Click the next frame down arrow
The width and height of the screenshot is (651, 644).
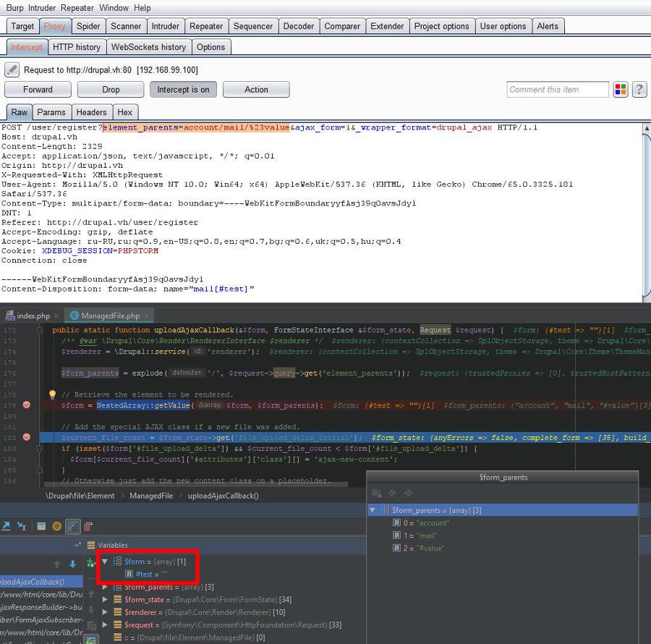pos(72,564)
